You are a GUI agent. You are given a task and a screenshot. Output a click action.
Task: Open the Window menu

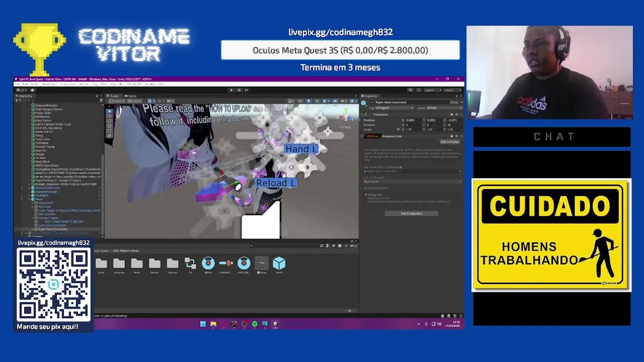[x=150, y=84]
